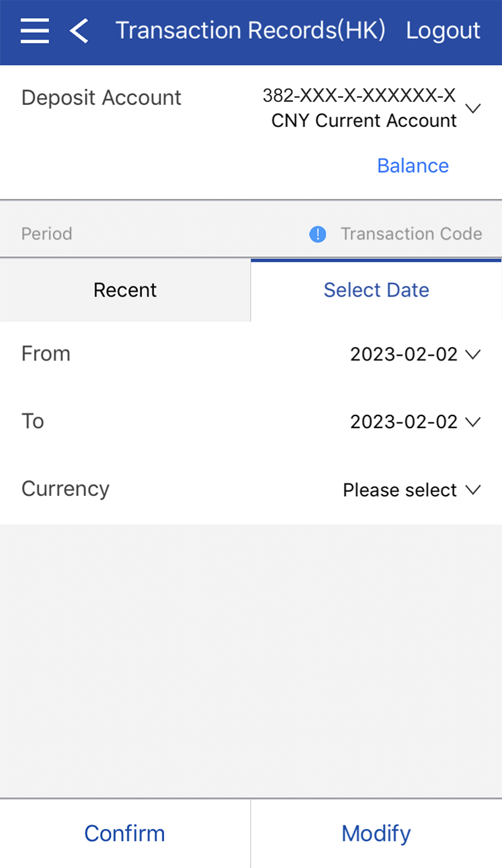Tap the chevron beside the deposit account number
502x868 pixels.
[473, 108]
